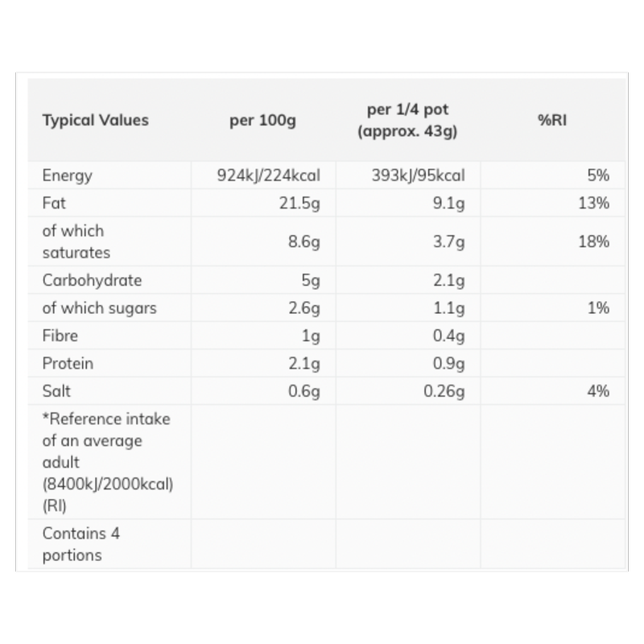Click the Protein row label
Image resolution: width=644 pixels, height=644 pixels.
[68, 363]
